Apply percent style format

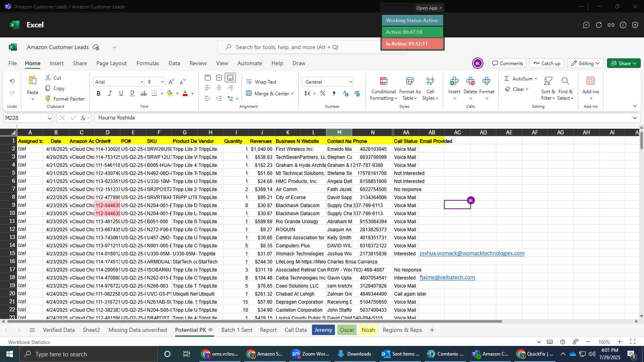coord(323,93)
